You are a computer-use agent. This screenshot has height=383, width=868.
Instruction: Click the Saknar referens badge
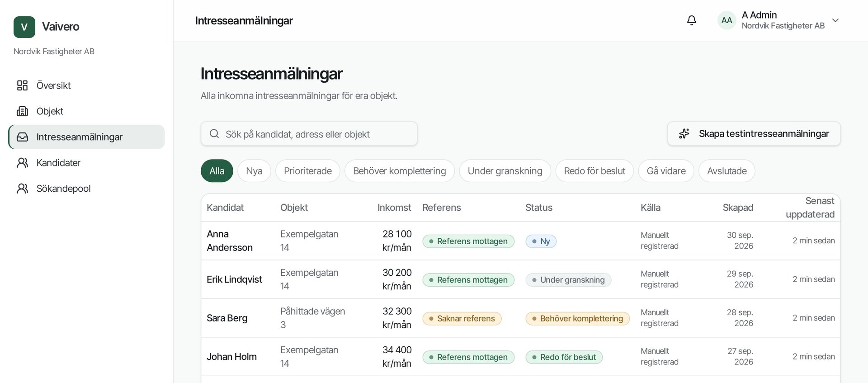[462, 318]
